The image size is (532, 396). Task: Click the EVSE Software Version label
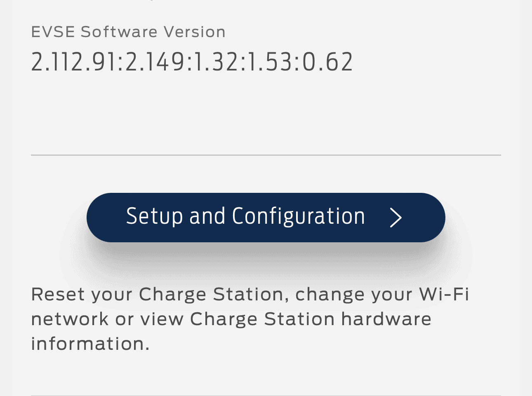128,32
